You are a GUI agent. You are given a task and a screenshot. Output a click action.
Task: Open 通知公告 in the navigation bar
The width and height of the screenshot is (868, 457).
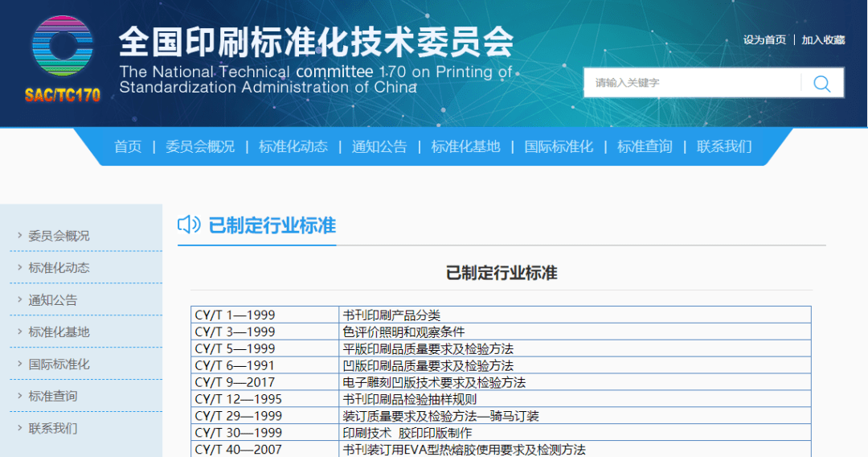click(379, 146)
